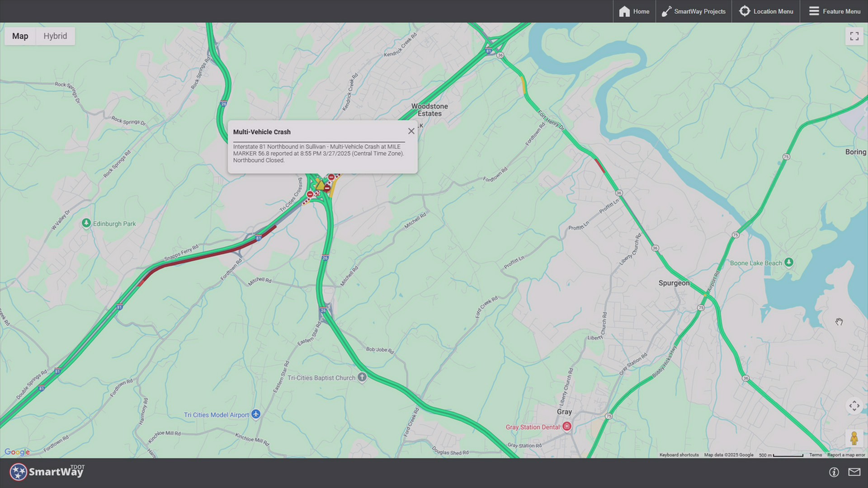
Task: Click the Street View pegman icon
Action: (x=854, y=438)
